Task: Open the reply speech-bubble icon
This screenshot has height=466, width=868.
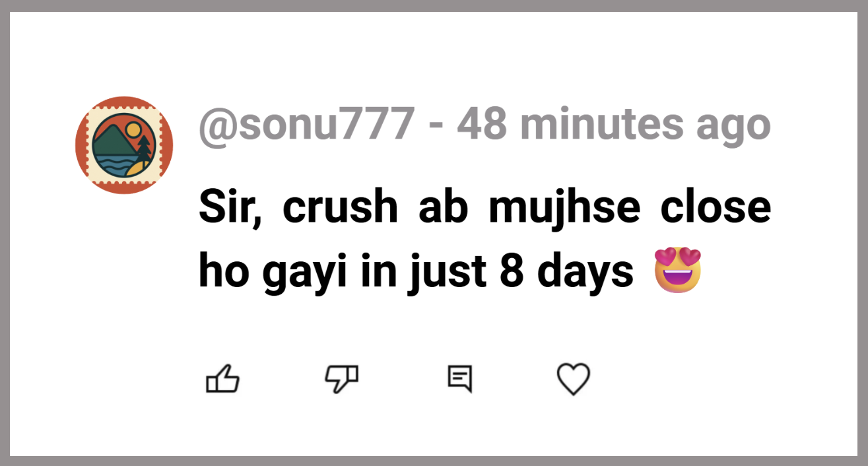Action: pos(459,380)
